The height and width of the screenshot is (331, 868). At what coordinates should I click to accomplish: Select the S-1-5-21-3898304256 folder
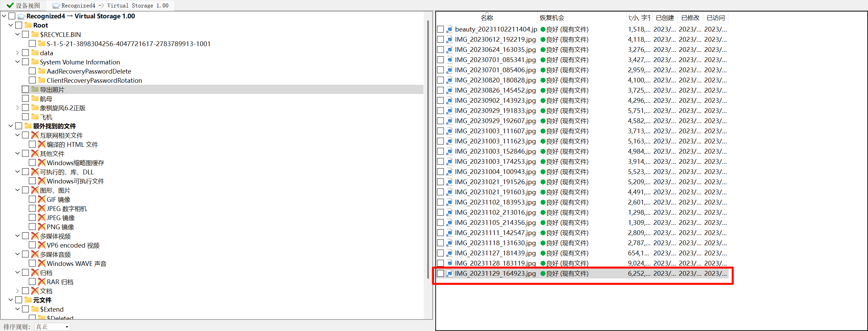pos(129,44)
